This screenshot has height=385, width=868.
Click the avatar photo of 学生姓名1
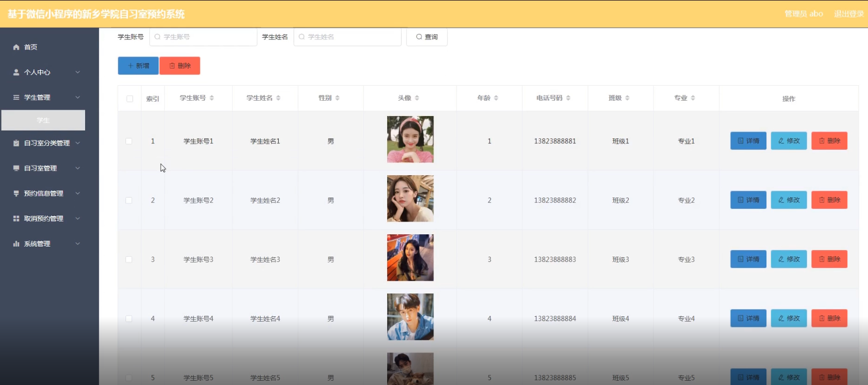point(410,140)
